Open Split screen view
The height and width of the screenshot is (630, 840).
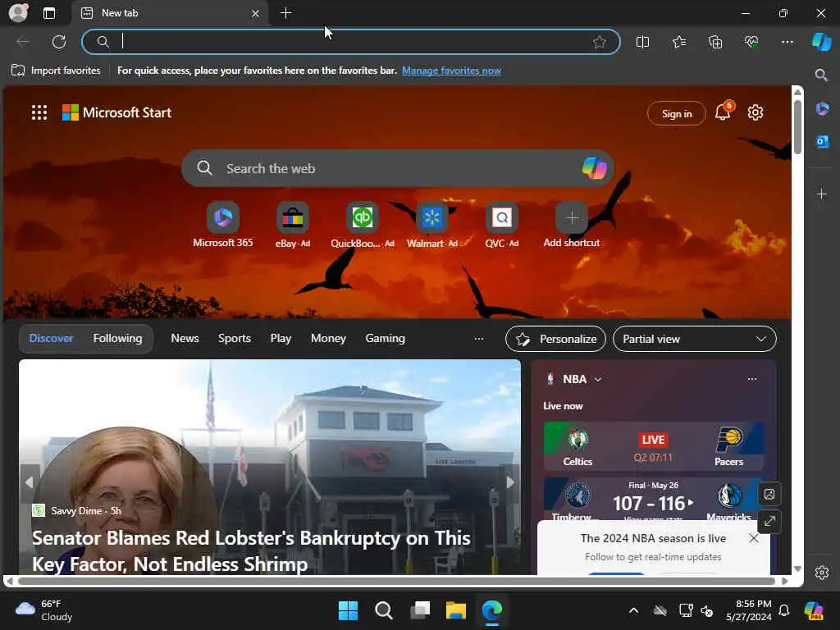(x=642, y=42)
